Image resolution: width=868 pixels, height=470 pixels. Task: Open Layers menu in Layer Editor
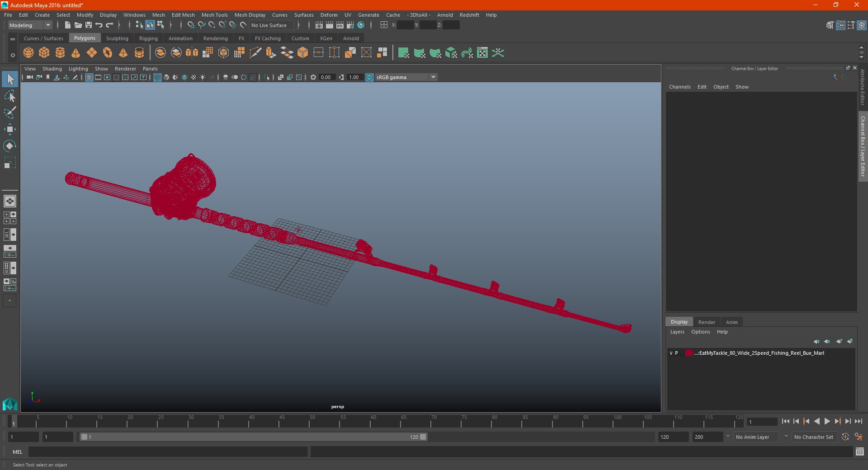[x=677, y=332]
